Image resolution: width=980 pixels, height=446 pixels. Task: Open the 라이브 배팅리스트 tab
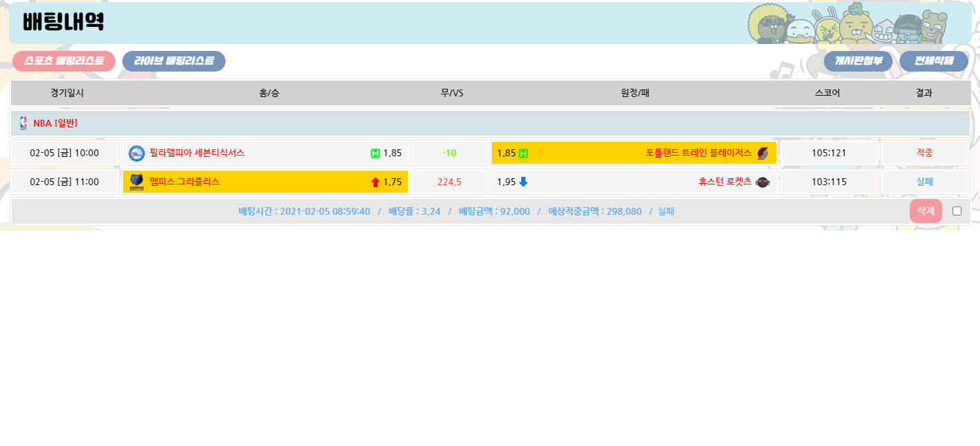(x=173, y=61)
